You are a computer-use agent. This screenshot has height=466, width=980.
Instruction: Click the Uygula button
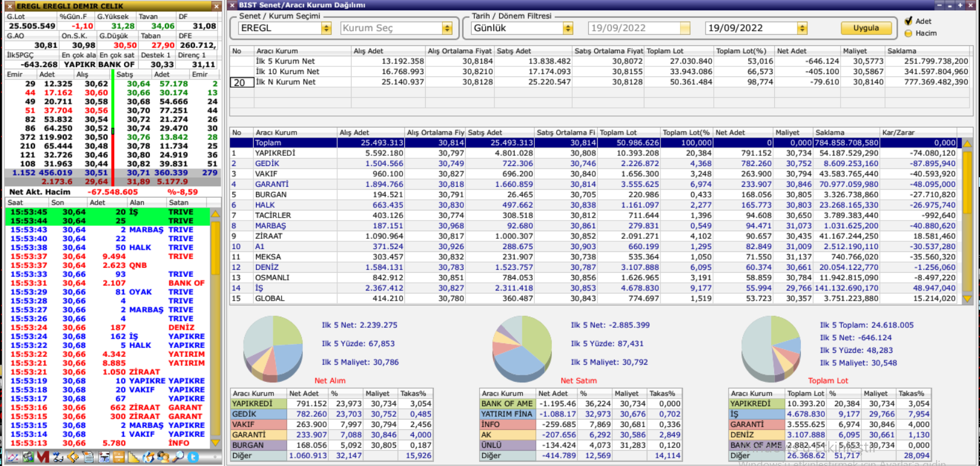click(x=866, y=28)
